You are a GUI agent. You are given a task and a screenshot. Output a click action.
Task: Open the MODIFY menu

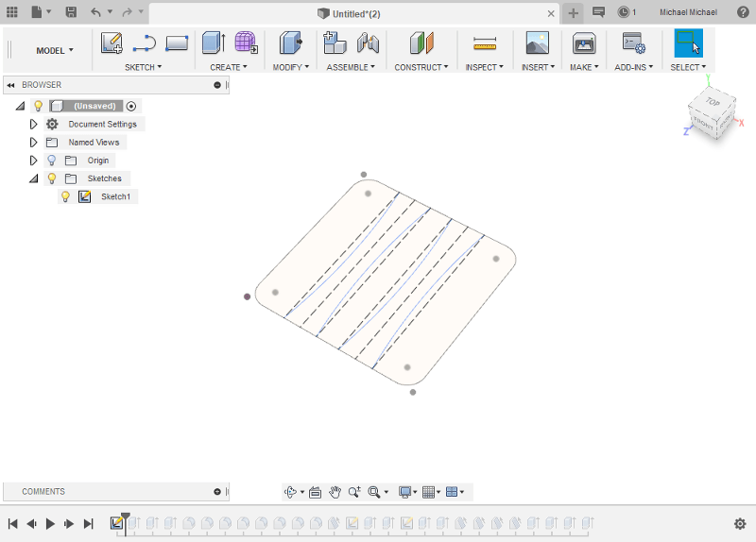tap(290, 67)
